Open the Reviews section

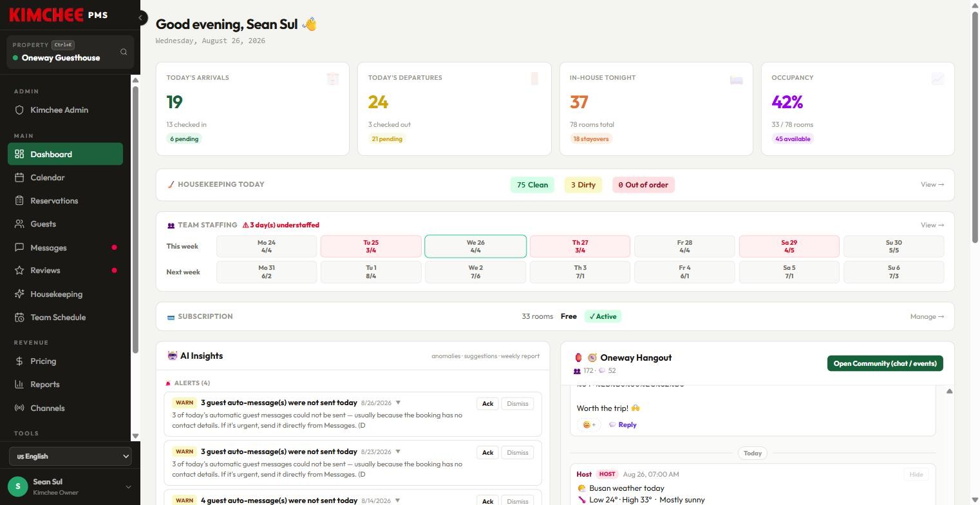[x=65, y=271]
